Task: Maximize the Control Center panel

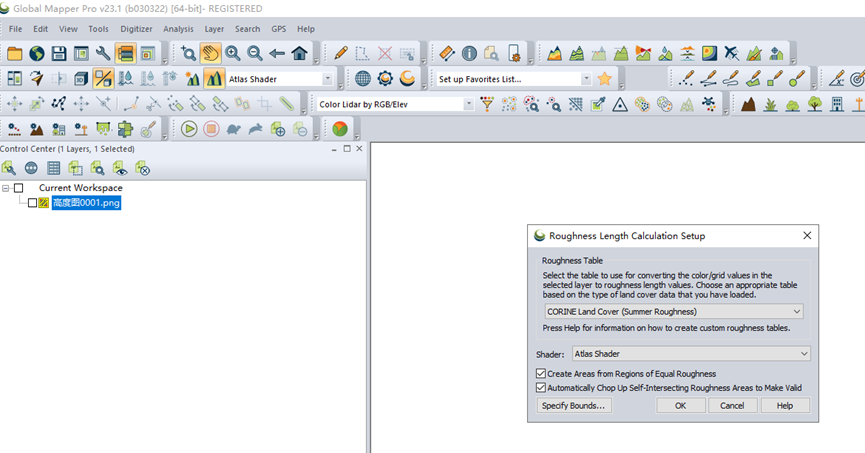Action: click(347, 148)
